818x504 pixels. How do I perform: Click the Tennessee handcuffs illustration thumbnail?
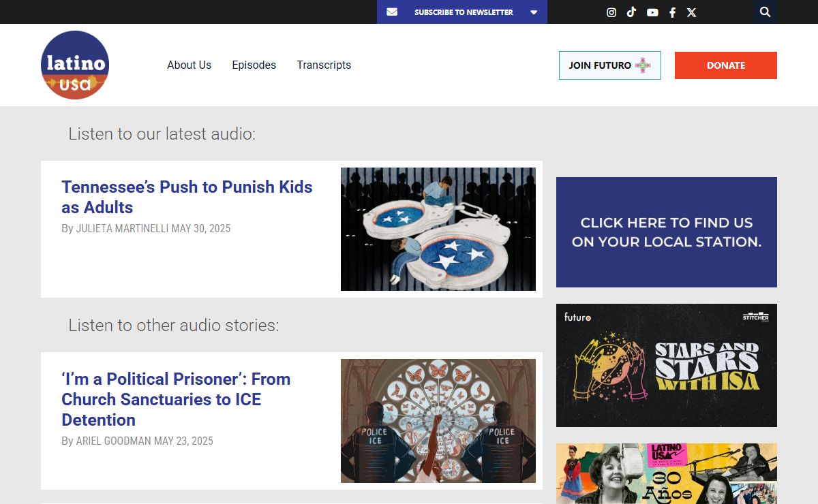click(438, 229)
